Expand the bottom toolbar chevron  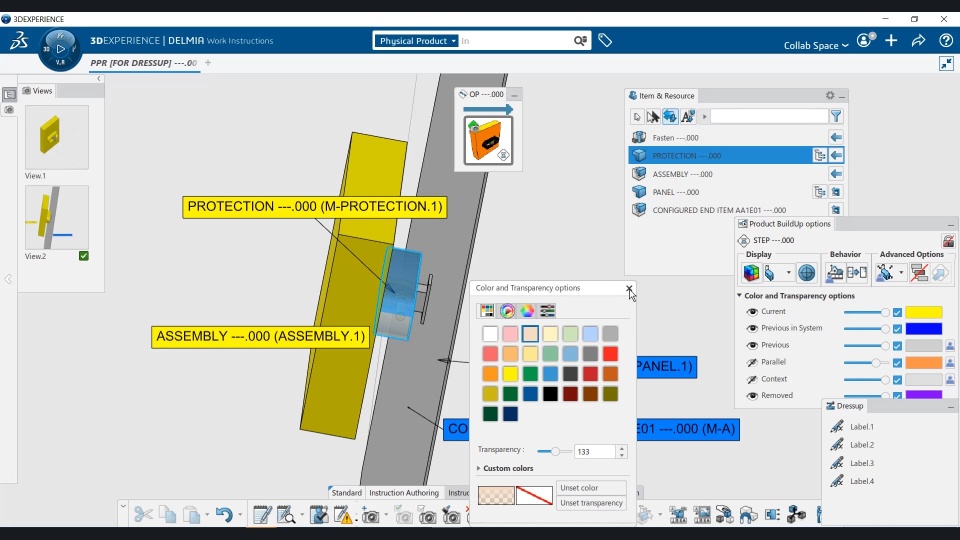pyautogui.click(x=123, y=506)
